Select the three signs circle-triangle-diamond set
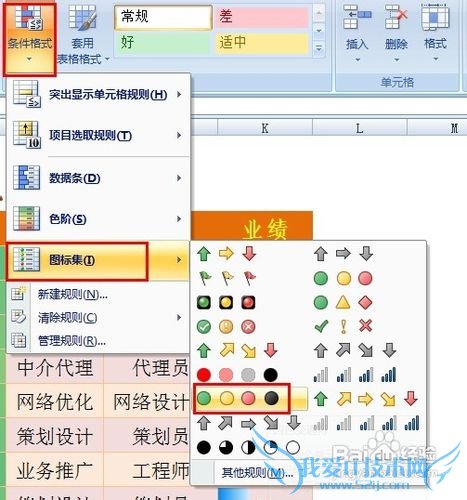 point(343,303)
